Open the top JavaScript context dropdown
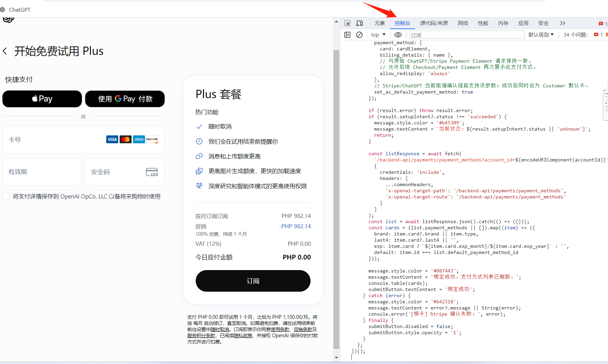 [x=378, y=35]
